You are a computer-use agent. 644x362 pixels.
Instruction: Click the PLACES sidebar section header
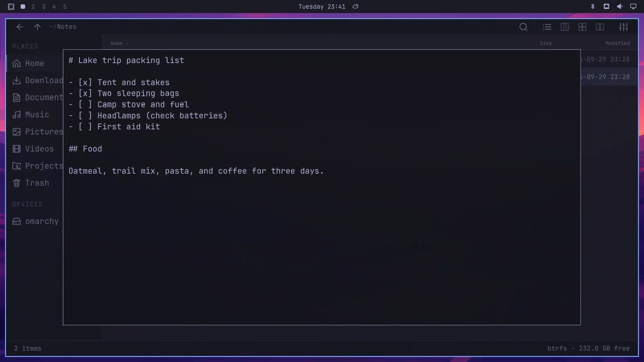click(25, 47)
